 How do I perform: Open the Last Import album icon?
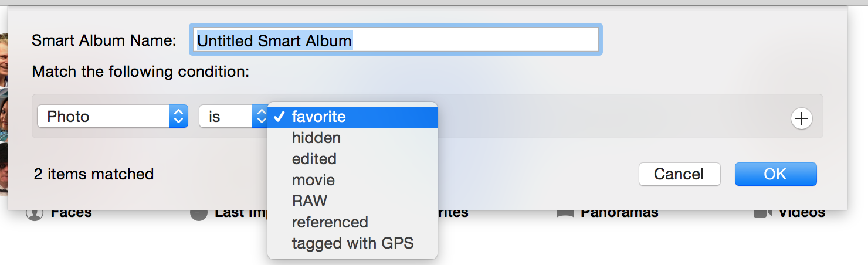click(x=199, y=213)
